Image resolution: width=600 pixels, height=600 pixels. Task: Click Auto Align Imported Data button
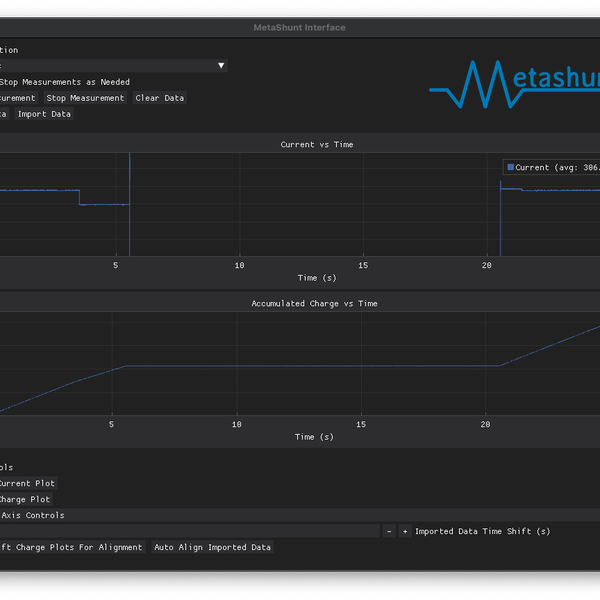click(212, 547)
